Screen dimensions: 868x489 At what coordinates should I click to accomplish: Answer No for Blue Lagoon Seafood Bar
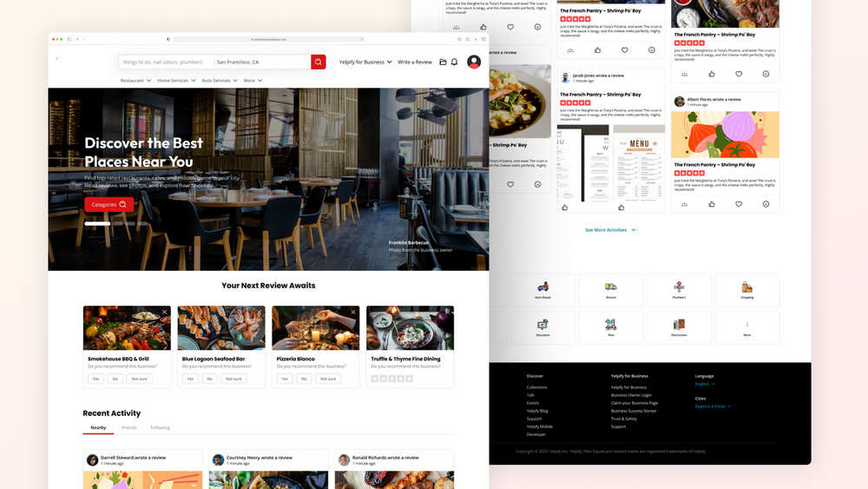[x=209, y=379]
